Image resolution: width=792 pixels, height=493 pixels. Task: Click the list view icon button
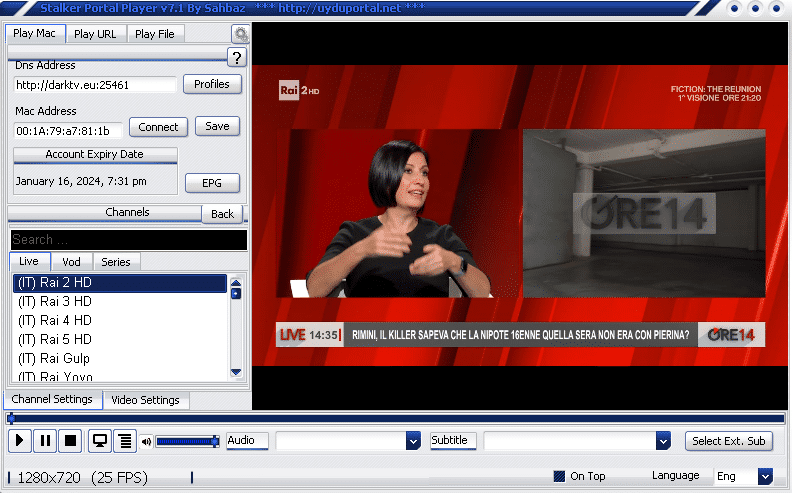[125, 440]
